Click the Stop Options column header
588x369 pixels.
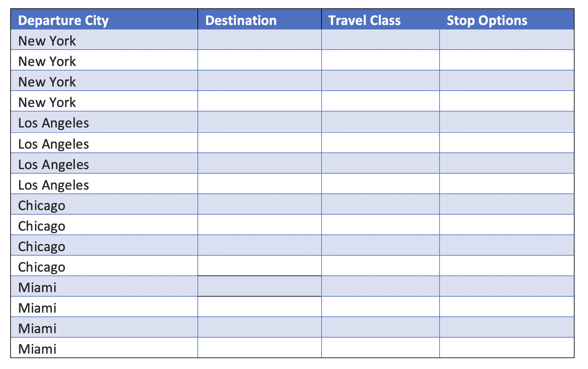tap(487, 20)
